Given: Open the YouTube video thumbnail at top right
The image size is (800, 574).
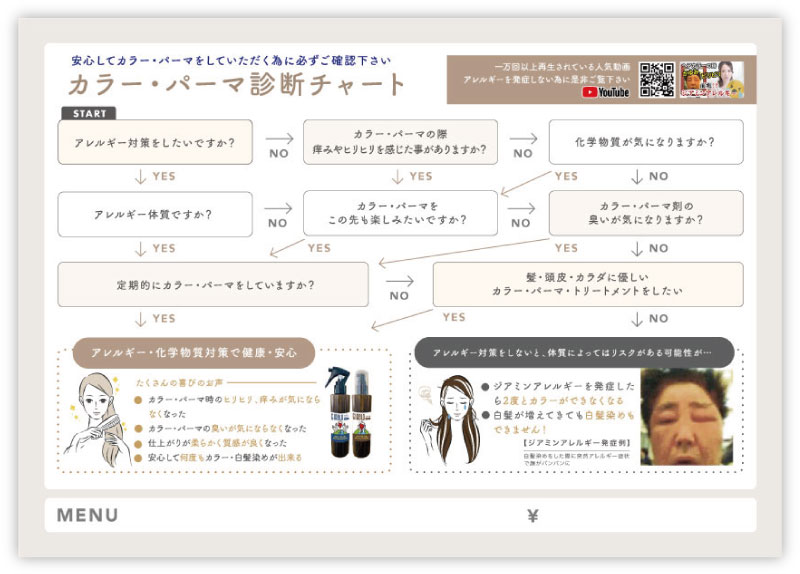Looking at the screenshot, I should (x=712, y=79).
